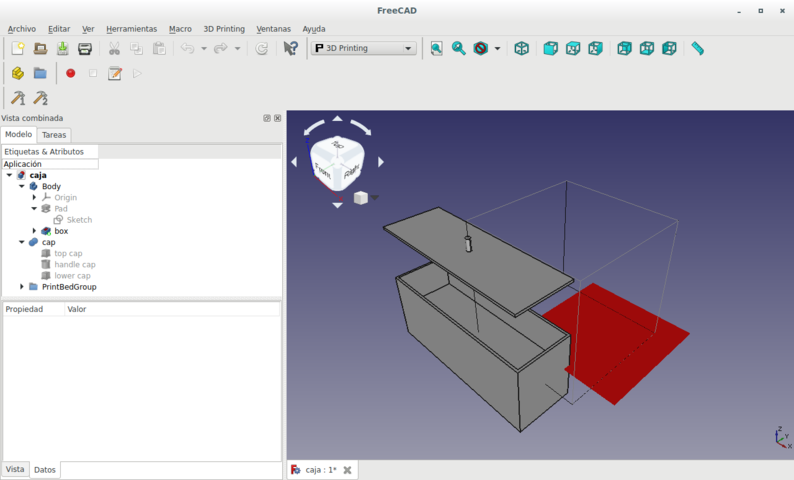Viewport: 794px width, 480px height.
Task: Start macro recording red button
Action: (70, 73)
